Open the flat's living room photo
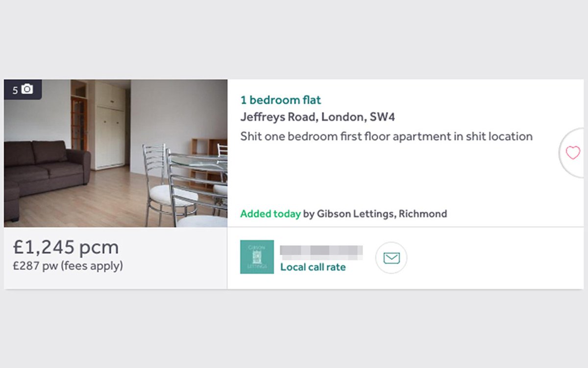 (x=116, y=153)
